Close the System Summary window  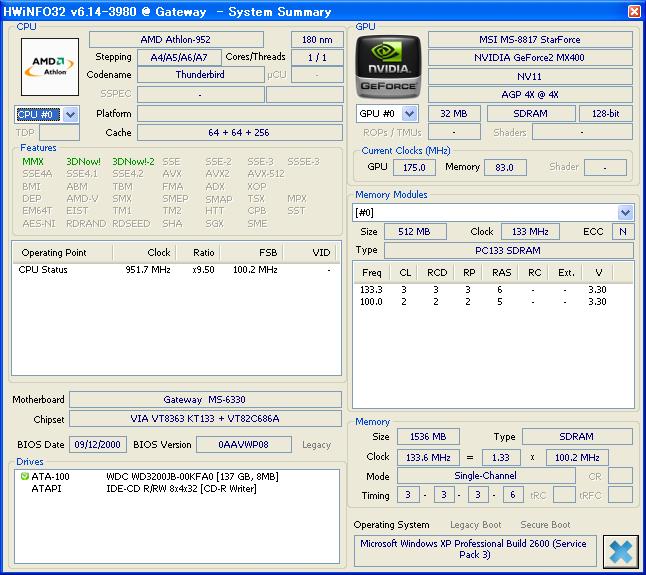tap(634, 12)
